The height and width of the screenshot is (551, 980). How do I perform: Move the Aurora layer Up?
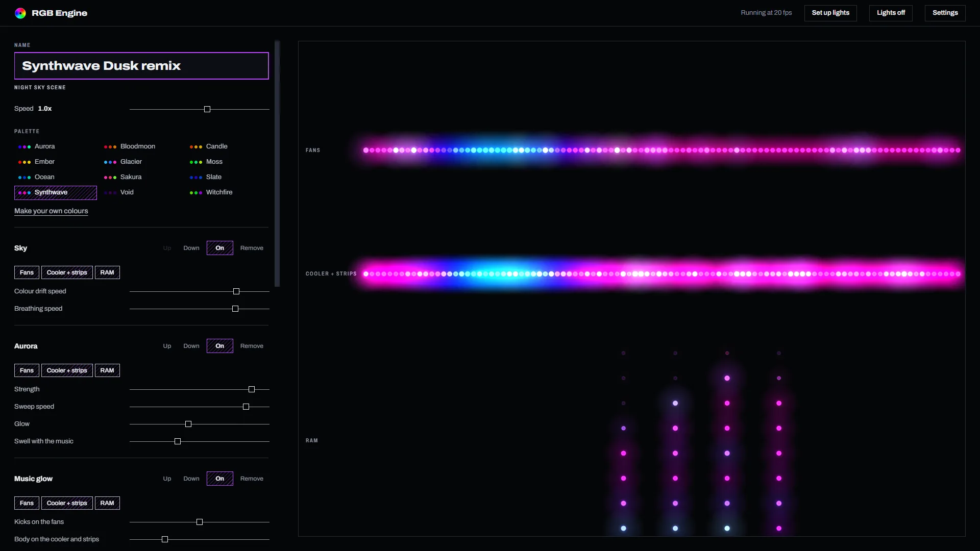point(167,346)
